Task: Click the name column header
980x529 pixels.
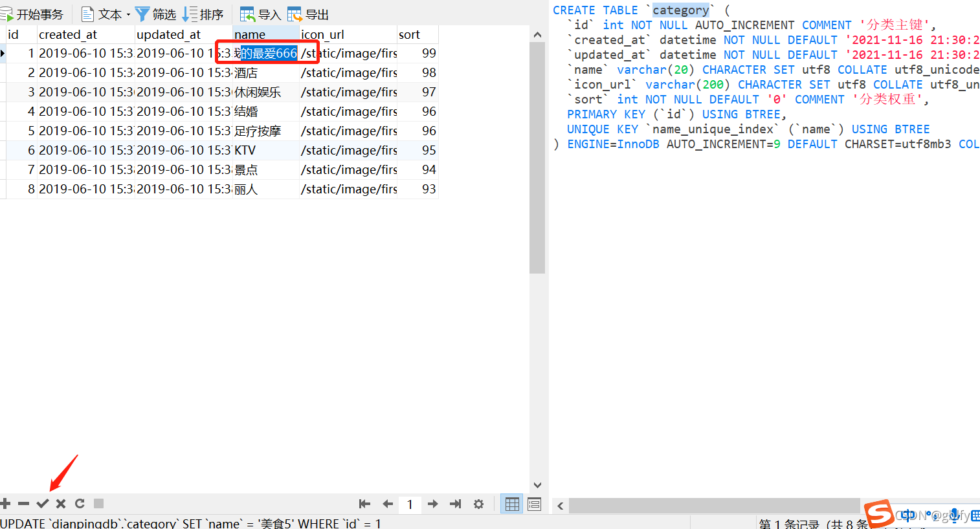Action: pyautogui.click(x=266, y=34)
